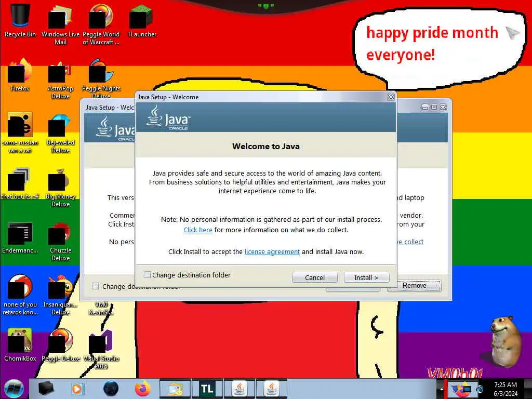The height and width of the screenshot is (399, 532).
Task: Select the Bejeweled Deluxe icon
Action: [60, 133]
